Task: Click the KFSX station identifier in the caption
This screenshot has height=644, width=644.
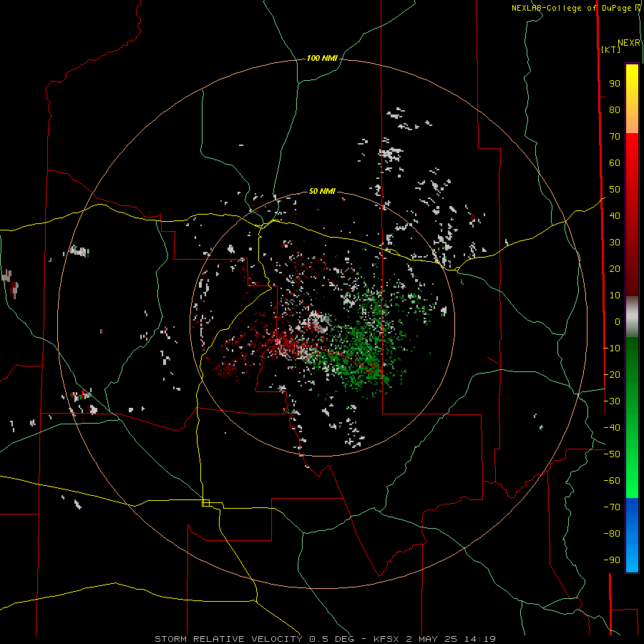Action: point(387,639)
